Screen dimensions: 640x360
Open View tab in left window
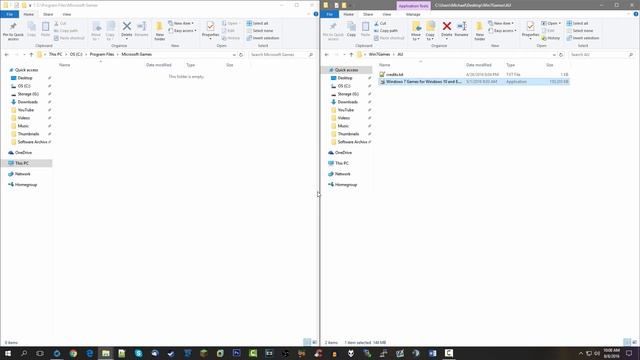click(67, 14)
